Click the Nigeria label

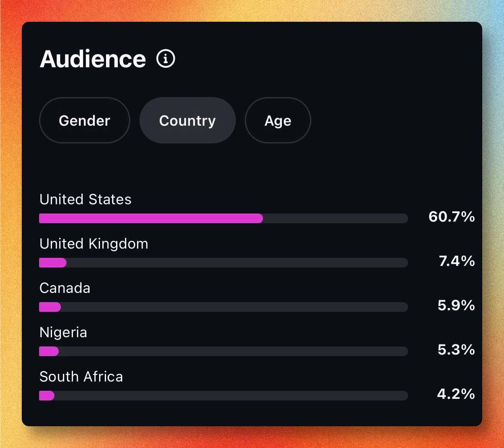pyautogui.click(x=63, y=332)
